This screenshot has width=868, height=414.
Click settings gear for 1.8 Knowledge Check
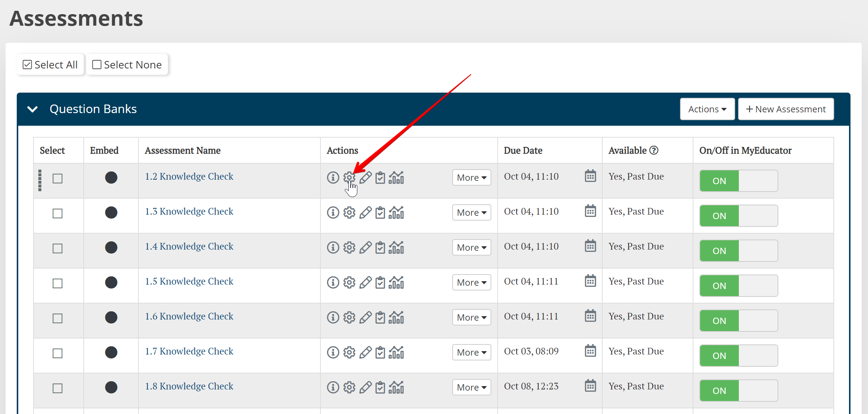tap(349, 387)
